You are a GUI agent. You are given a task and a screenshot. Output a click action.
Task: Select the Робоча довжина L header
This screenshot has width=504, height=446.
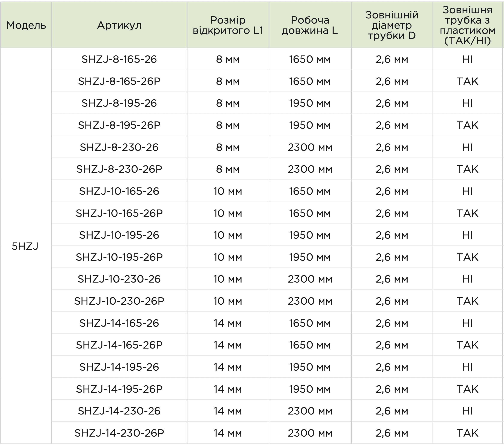pos(310,25)
